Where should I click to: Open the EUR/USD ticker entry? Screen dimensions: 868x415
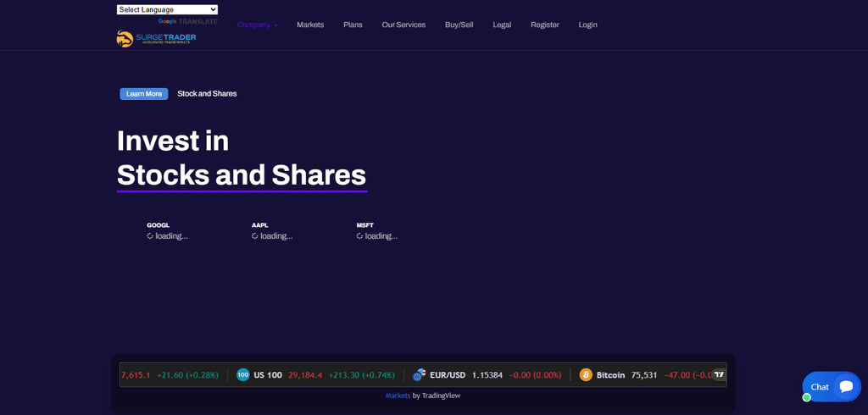[x=487, y=375]
